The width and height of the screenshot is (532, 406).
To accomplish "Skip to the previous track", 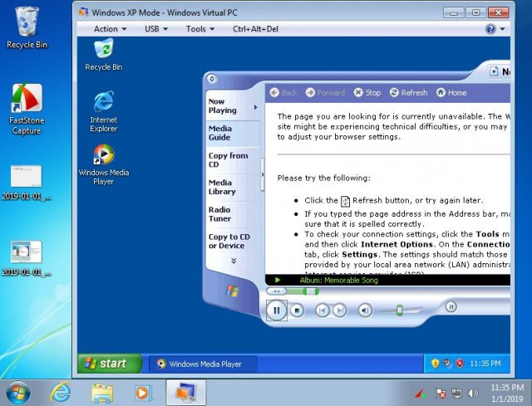I will click(x=323, y=311).
